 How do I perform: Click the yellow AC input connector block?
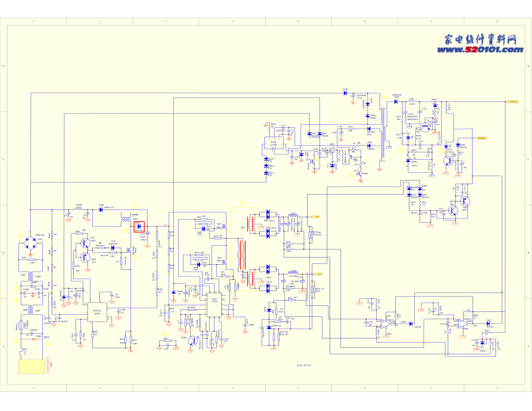[x=31, y=367]
